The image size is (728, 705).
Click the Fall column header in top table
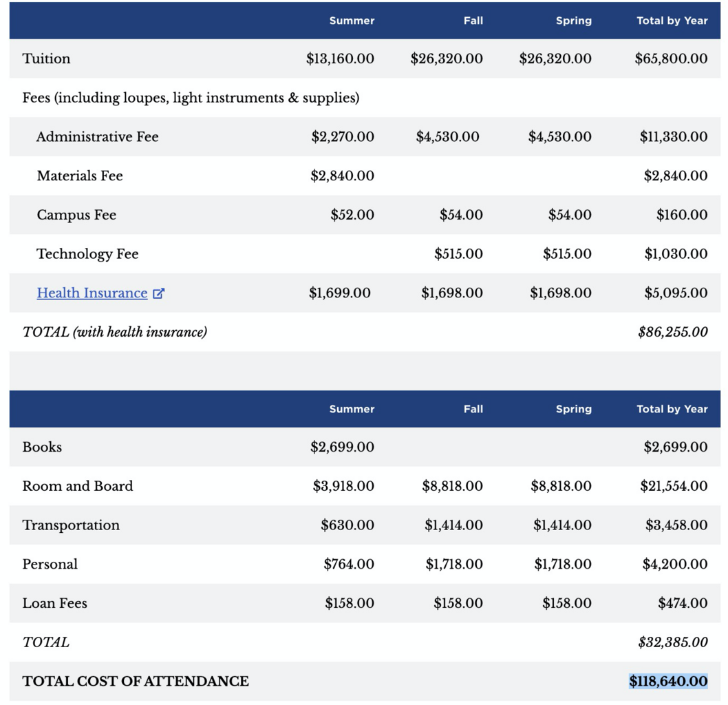point(473,21)
